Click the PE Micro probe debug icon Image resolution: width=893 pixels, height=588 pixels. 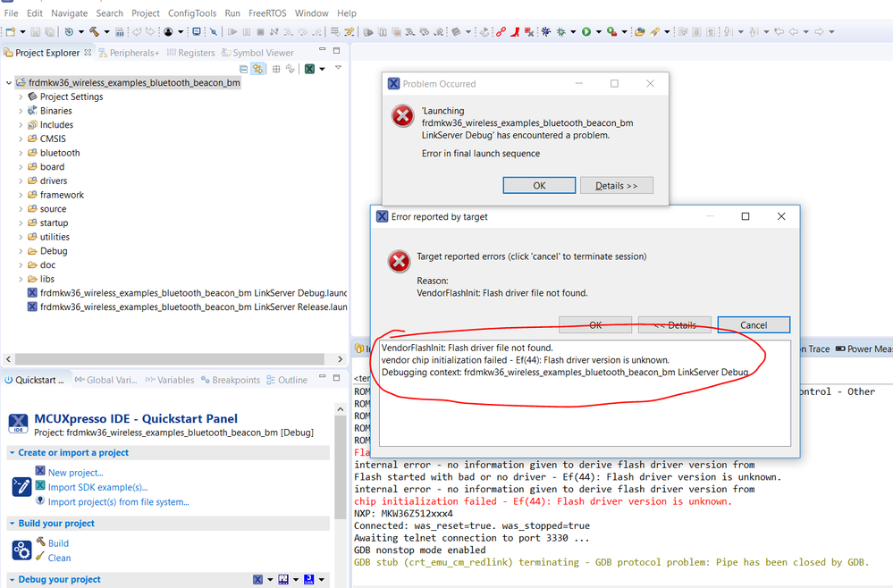tap(283, 579)
